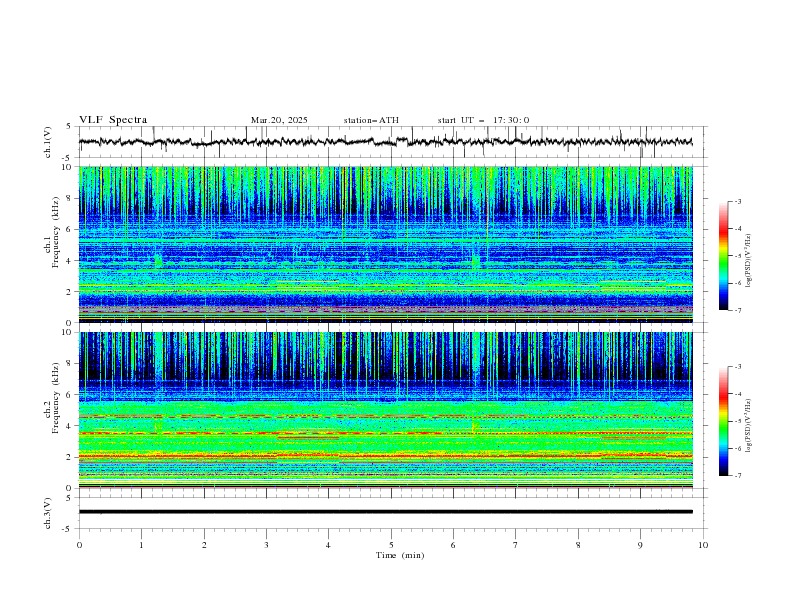Click the "start UT = 17:30:0" header text
The image size is (792, 612).
tap(483, 120)
